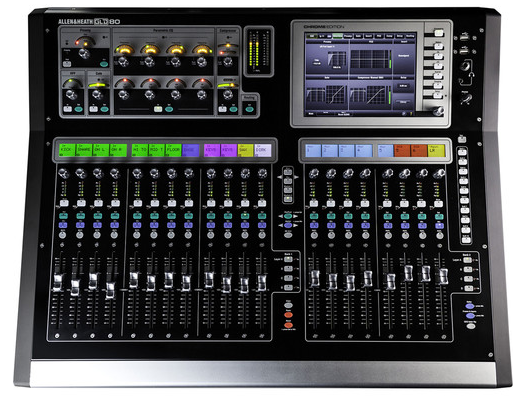Select Layer A in Bank 2
The image size is (530, 403).
pyautogui.click(x=467, y=260)
